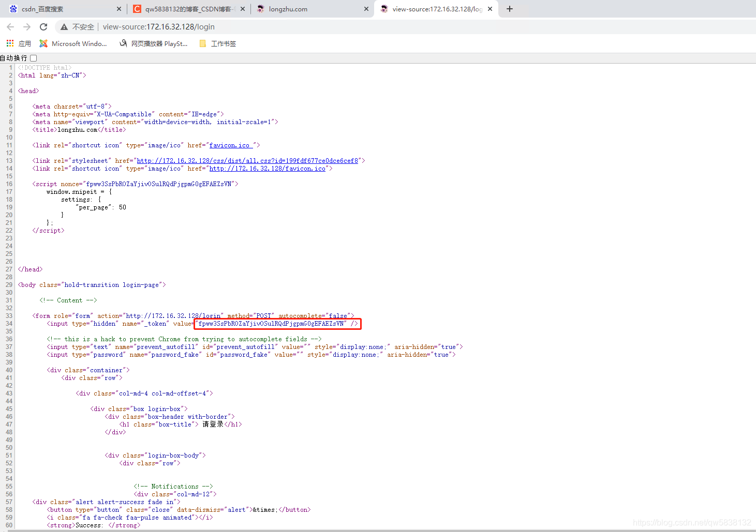The image size is (756, 532).
Task: Click the Success strong text on line 60
Action: click(x=93, y=525)
